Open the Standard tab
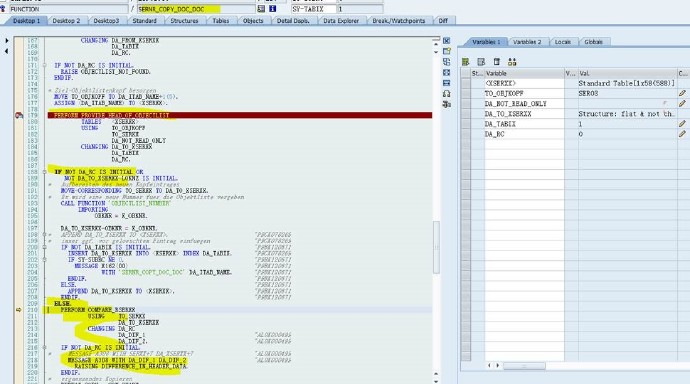Screen dimensions: 690x384 [x=144, y=21]
